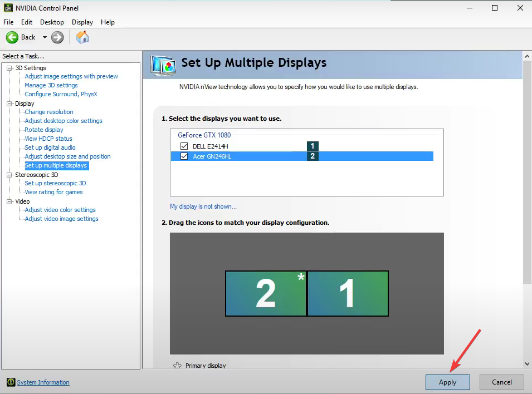
Task: Select the GeForce GTX 1080 group label
Action: 204,135
